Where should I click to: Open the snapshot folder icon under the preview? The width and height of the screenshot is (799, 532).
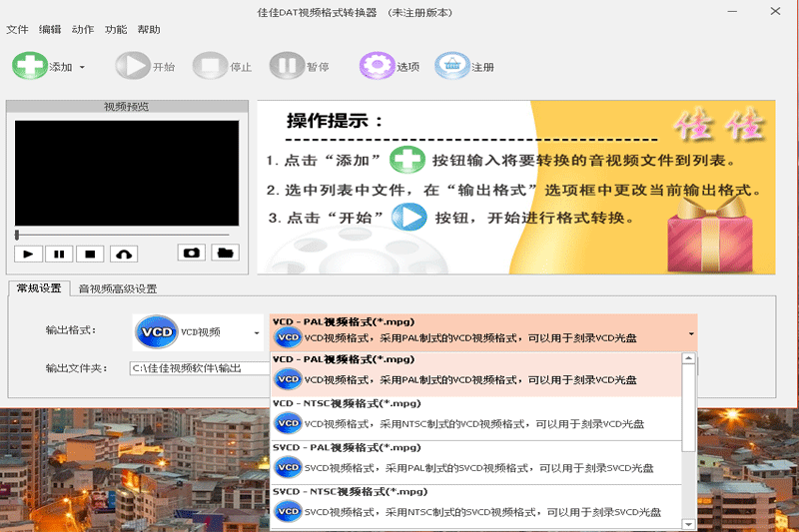pos(226,253)
